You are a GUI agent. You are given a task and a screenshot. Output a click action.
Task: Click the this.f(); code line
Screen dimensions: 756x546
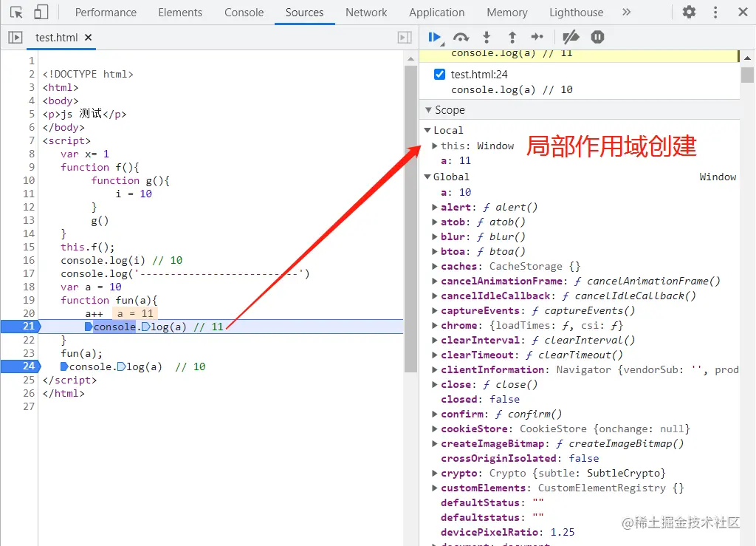pos(88,247)
